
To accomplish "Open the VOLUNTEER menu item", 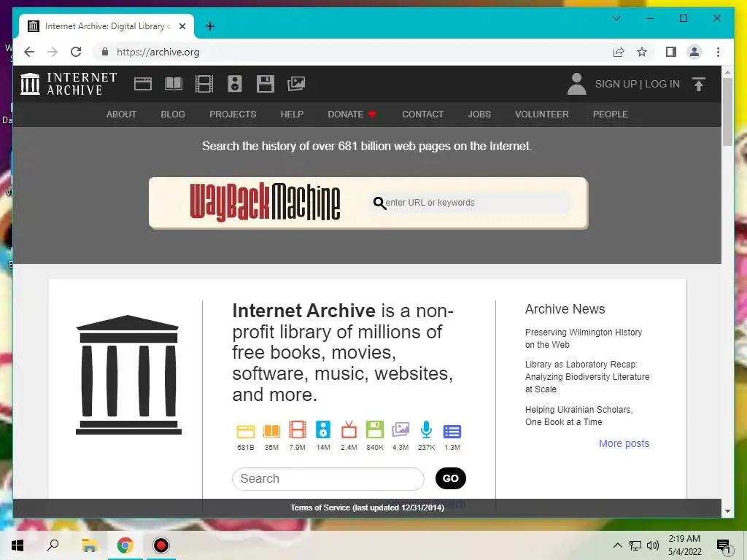I will point(542,114).
